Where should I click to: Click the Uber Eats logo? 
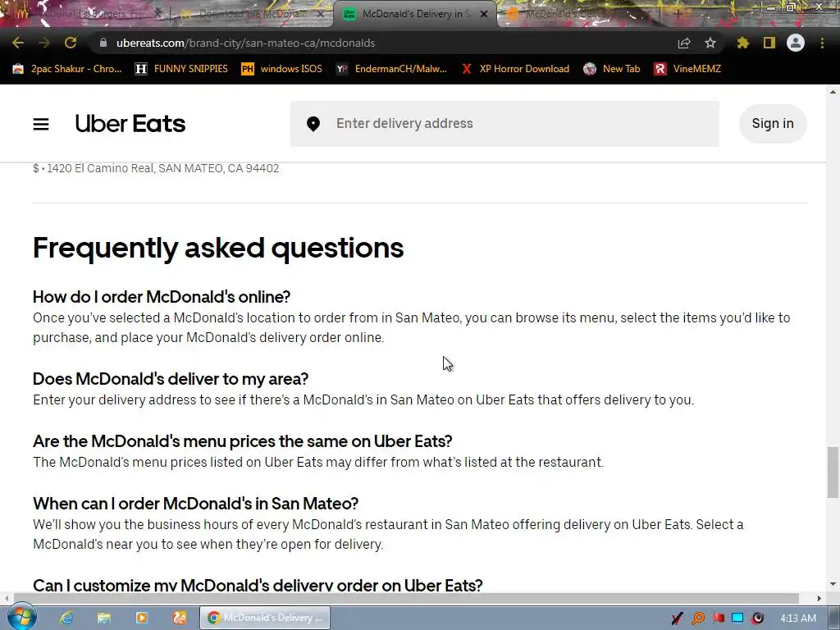click(x=130, y=124)
